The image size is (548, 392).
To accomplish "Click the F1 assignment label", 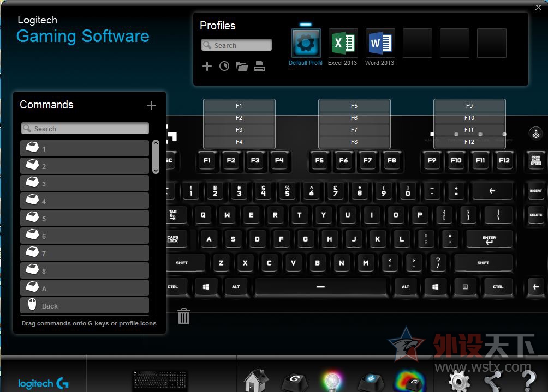I will (x=239, y=106).
